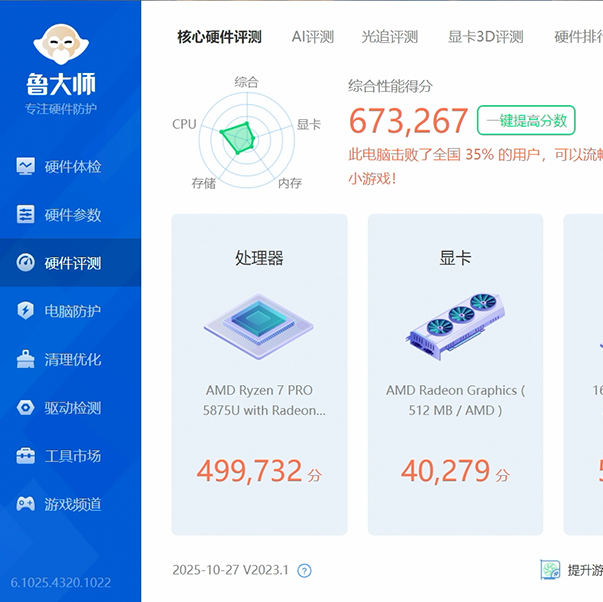Open 游戏频道 gamepad icon
Screen dimensions: 603x602
click(26, 504)
